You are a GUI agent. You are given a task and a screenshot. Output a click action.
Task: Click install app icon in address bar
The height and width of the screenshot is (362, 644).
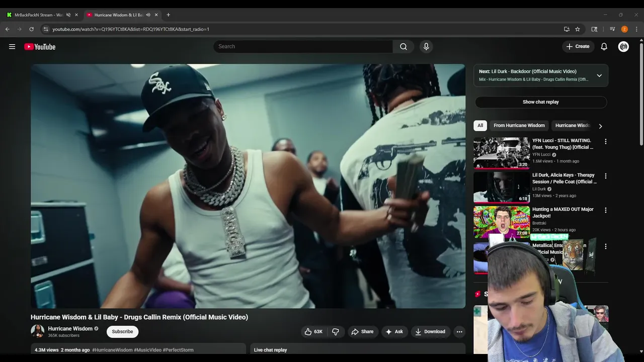point(567,29)
